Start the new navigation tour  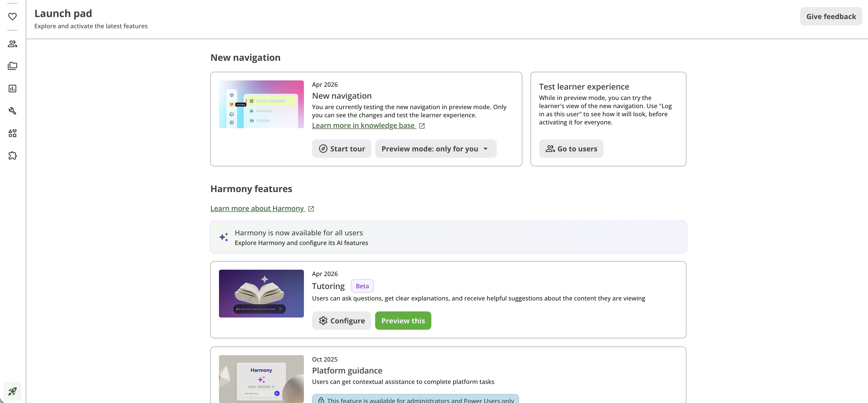341,149
